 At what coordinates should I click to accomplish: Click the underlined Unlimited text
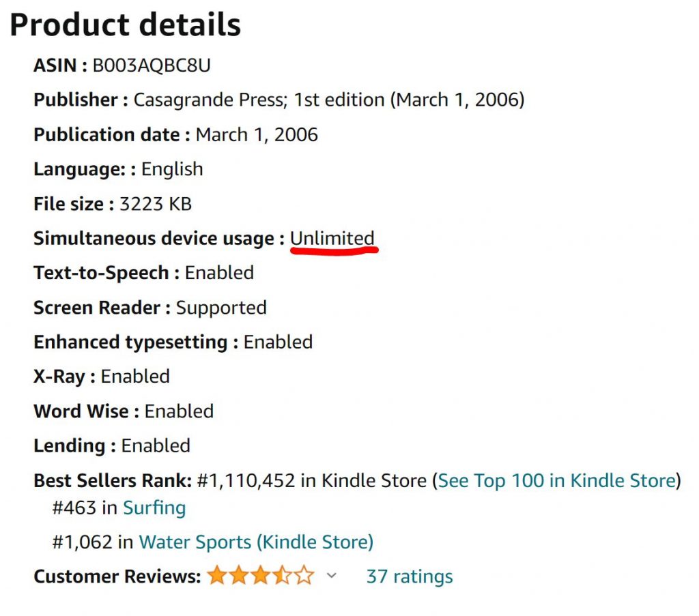pos(332,238)
